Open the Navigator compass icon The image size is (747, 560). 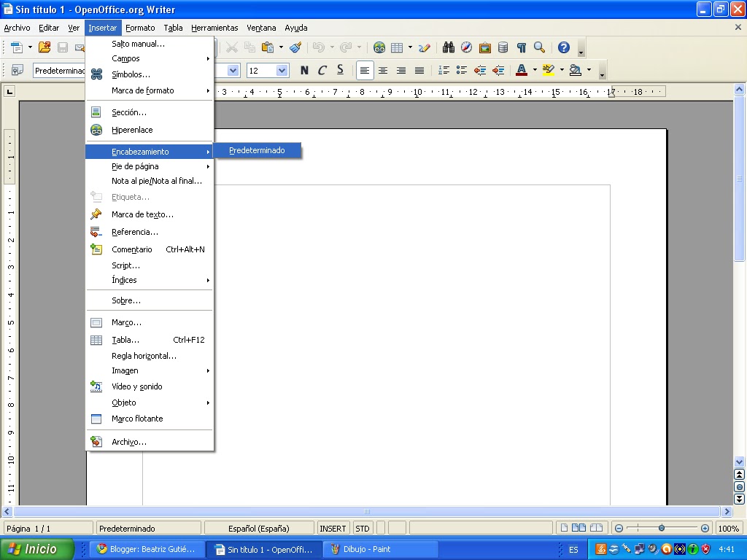coord(466,47)
